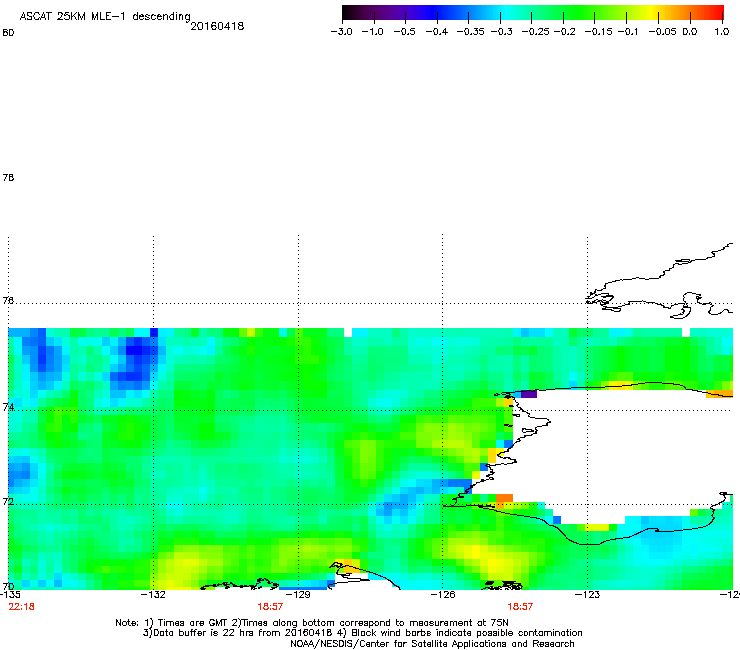Select the "-0.25" color scale value
This screenshot has height=650, width=740.
click(x=535, y=32)
